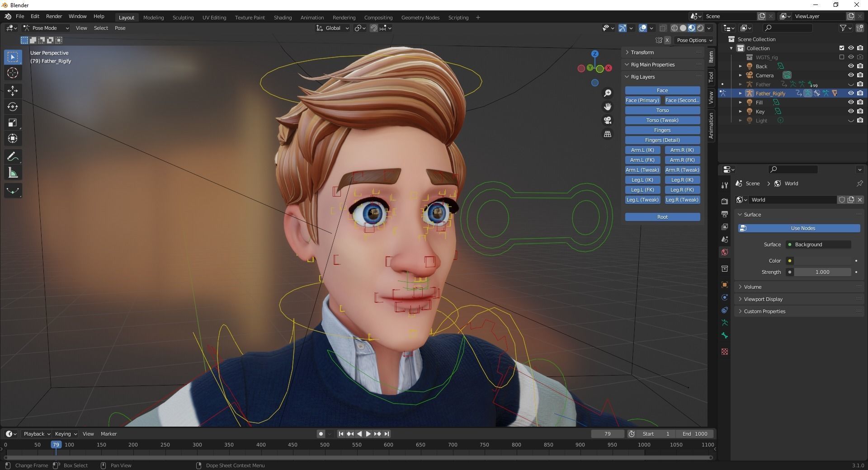
Task: Toggle the Face rig layer button
Action: pyautogui.click(x=662, y=90)
